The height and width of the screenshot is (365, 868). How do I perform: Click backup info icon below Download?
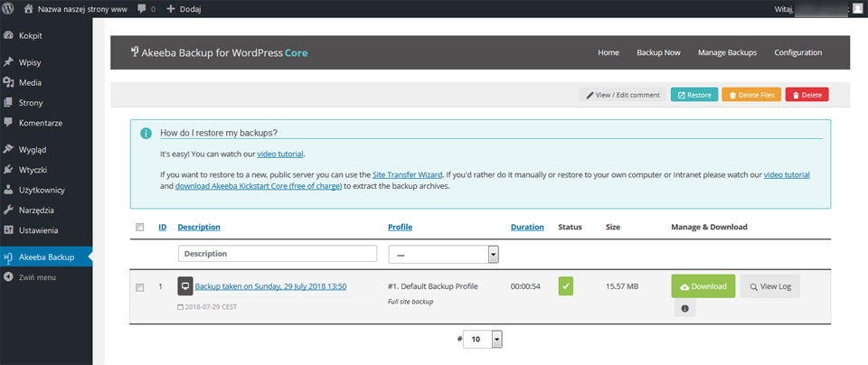point(684,309)
